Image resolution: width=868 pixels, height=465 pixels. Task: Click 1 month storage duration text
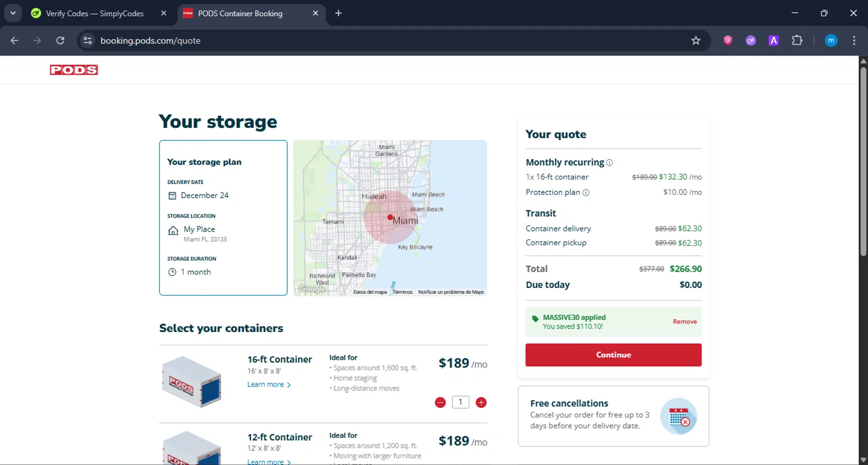[196, 272]
